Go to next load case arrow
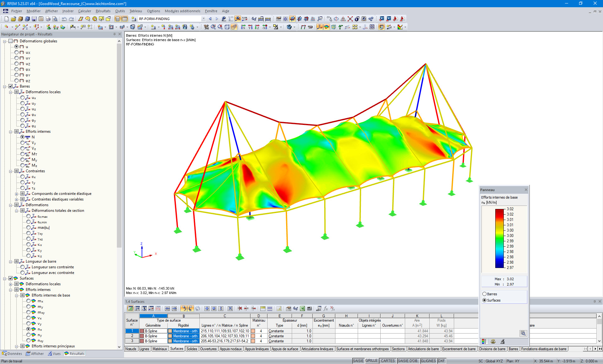 point(217,19)
